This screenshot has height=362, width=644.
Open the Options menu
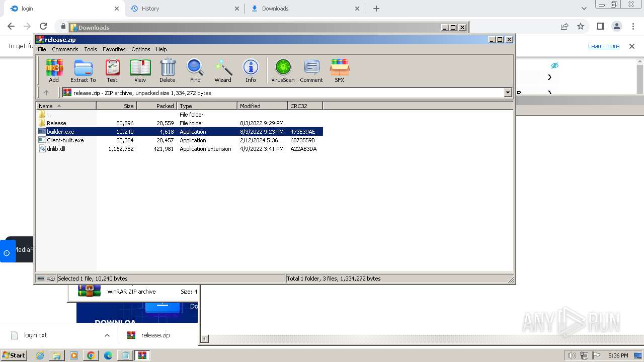pos(141,49)
